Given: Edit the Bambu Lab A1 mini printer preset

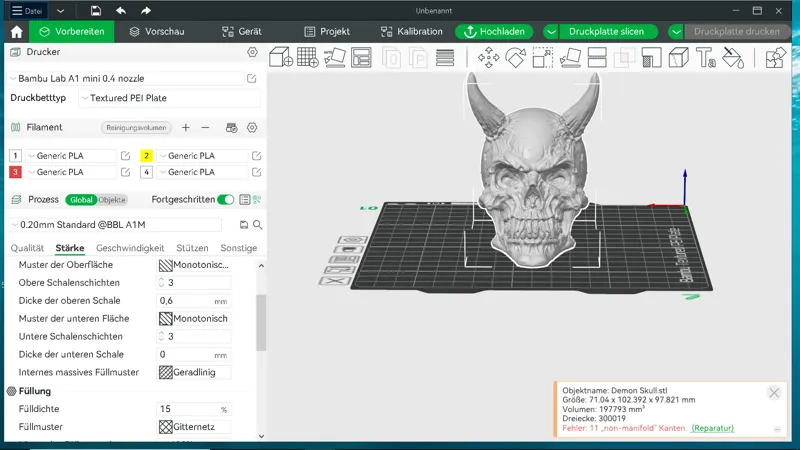Looking at the screenshot, I should (x=252, y=79).
